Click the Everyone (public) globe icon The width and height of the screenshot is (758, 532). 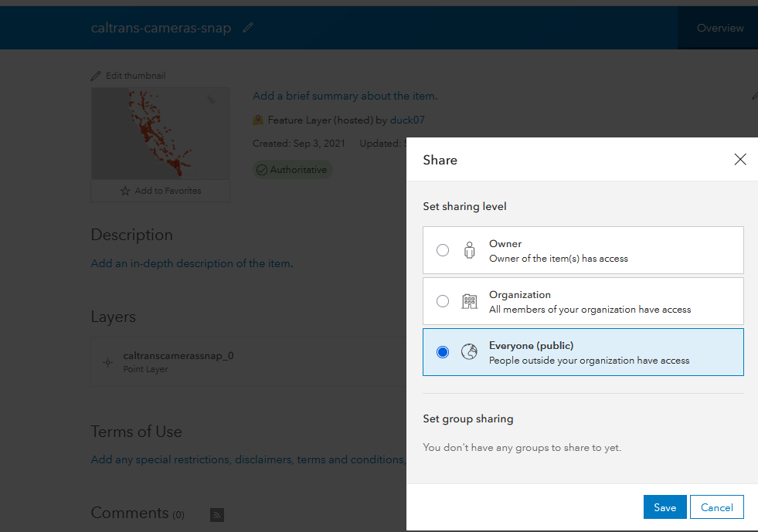coord(469,351)
